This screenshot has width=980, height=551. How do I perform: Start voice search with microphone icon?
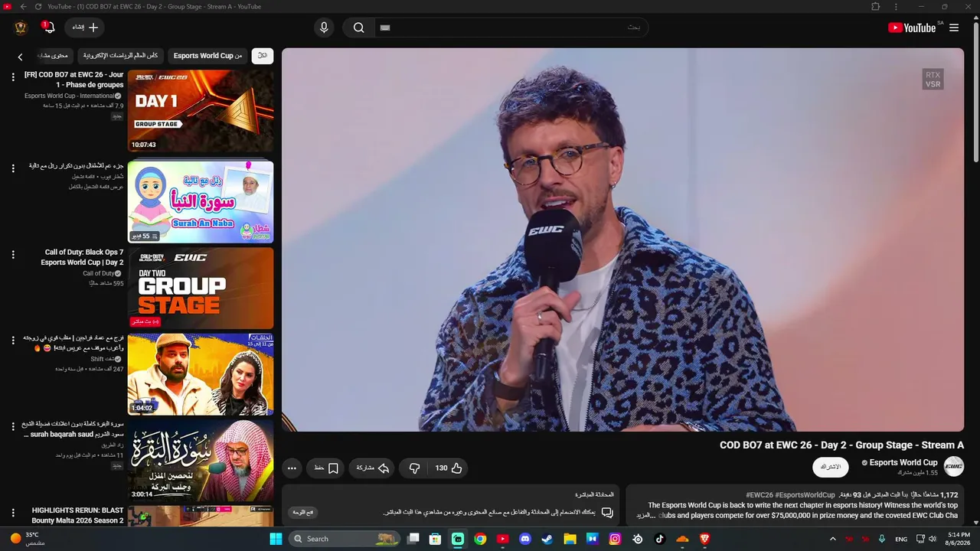pyautogui.click(x=324, y=28)
